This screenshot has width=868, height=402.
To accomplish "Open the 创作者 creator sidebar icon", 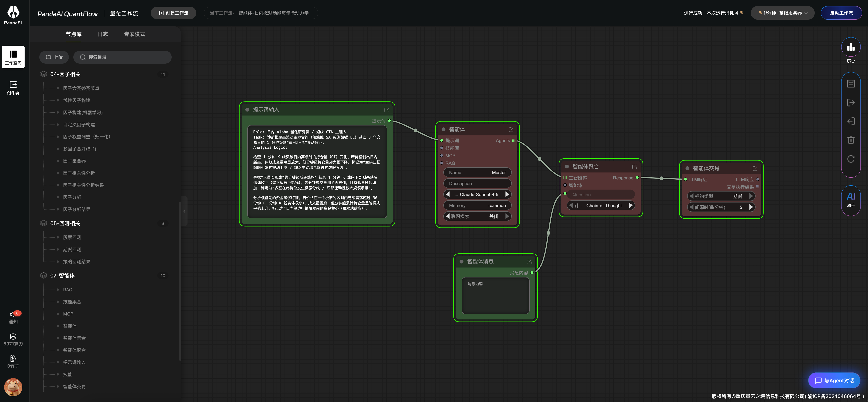I will (13, 88).
